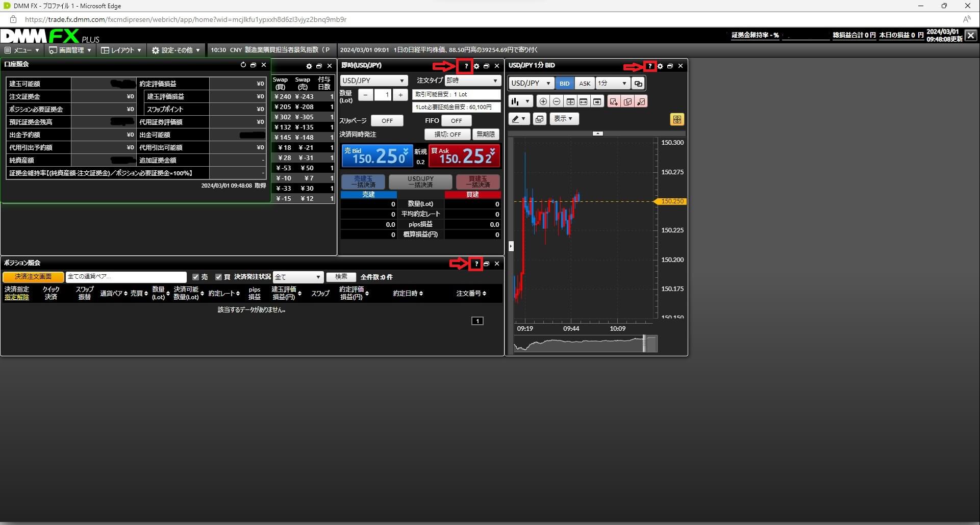The width and height of the screenshot is (980, 525).
Task: Click the zoom out icon on chart toolbar
Action: coord(557,101)
